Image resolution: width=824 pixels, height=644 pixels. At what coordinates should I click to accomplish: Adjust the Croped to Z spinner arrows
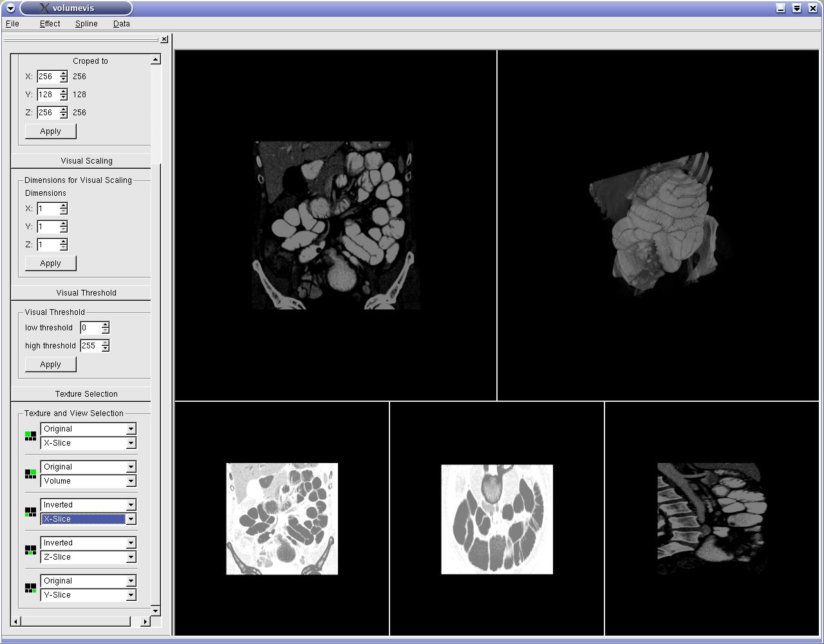[63, 113]
